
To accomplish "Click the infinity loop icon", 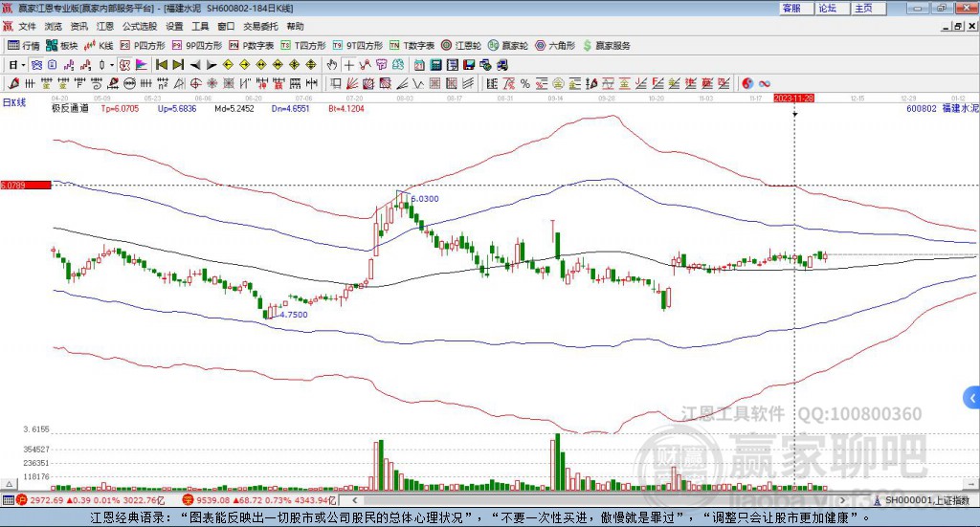I will (764, 83).
